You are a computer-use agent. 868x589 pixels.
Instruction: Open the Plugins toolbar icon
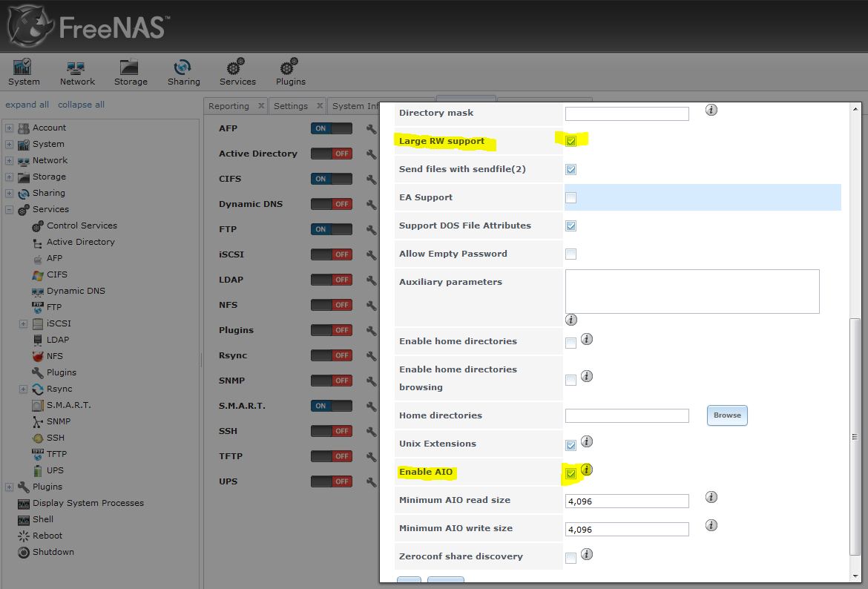(291, 73)
